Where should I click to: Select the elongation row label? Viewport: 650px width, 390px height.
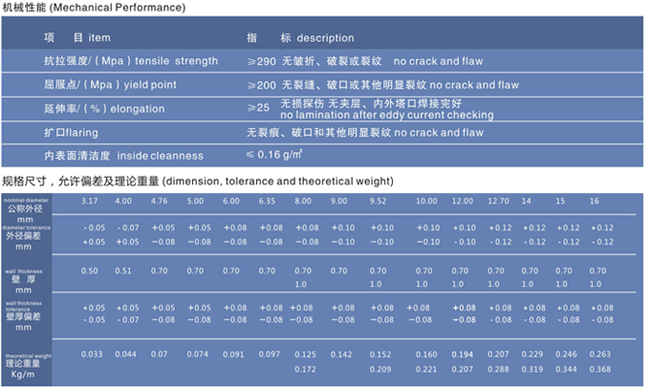coord(104,109)
